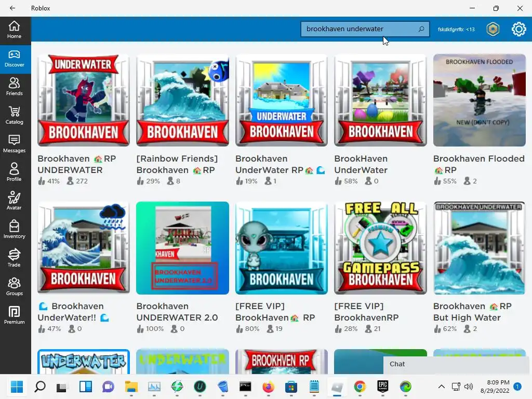This screenshot has width=532, height=399.
Task: Open the clock showing 8:09 PM
Action: (x=495, y=387)
